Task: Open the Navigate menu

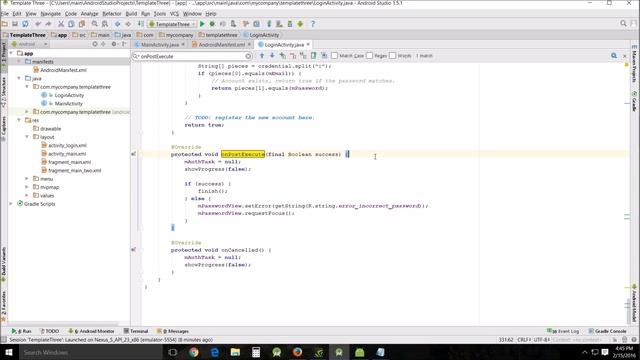Action: click(x=51, y=13)
